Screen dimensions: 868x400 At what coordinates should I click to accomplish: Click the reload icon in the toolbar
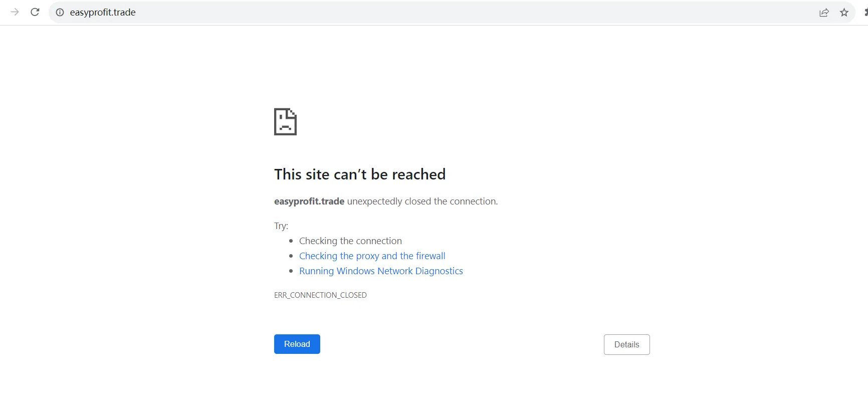tap(35, 12)
